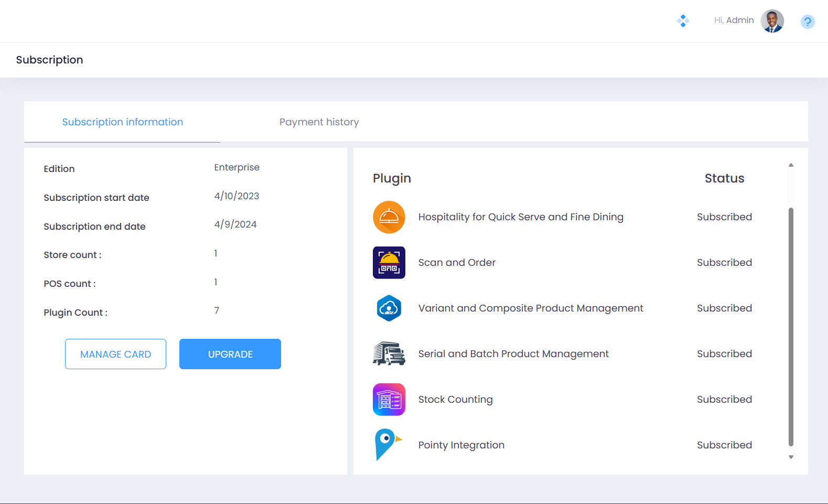
Task: Click the Stock Counting Subscribed status
Action: coord(724,400)
